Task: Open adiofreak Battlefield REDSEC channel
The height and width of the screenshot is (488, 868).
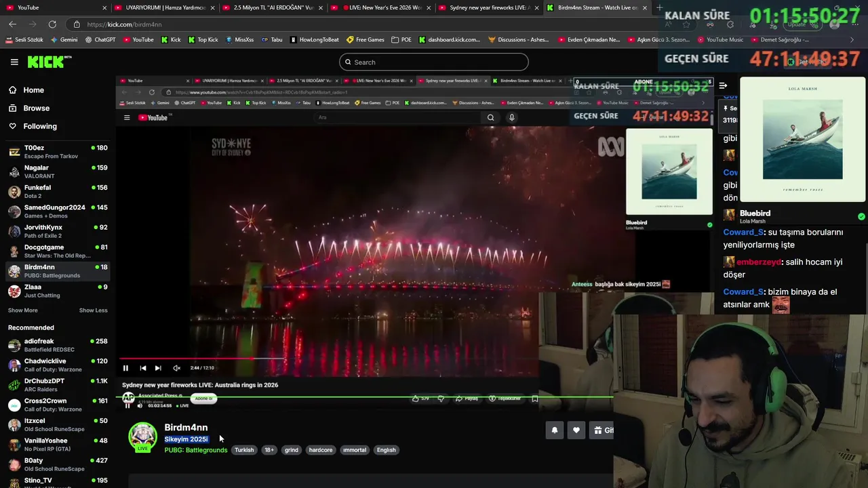Action: pyautogui.click(x=57, y=345)
